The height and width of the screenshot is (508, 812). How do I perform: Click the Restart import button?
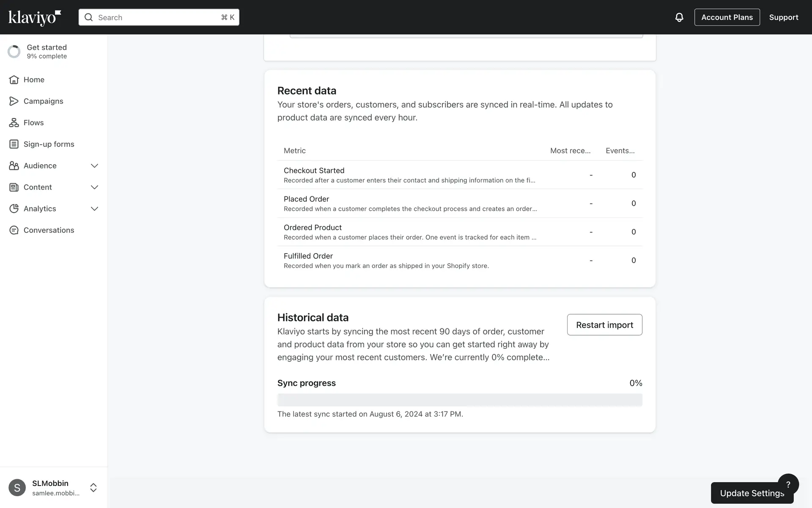click(604, 325)
